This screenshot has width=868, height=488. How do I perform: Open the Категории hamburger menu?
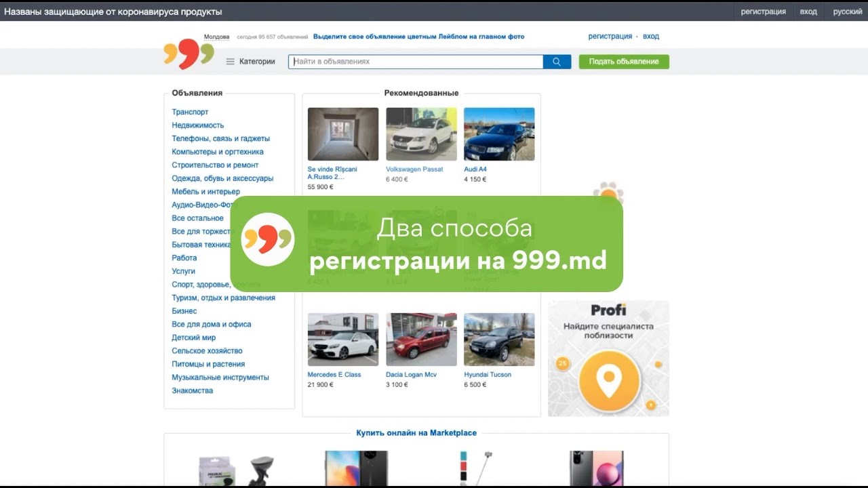(250, 62)
